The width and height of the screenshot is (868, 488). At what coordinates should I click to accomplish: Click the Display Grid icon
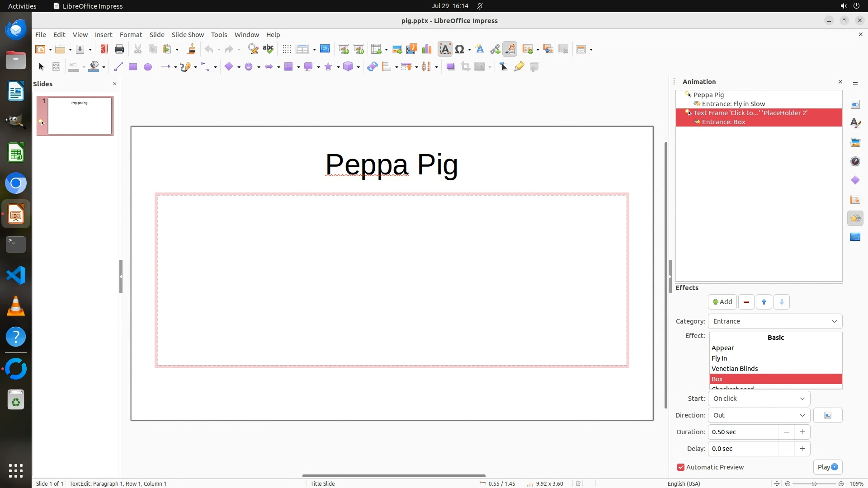287,49
